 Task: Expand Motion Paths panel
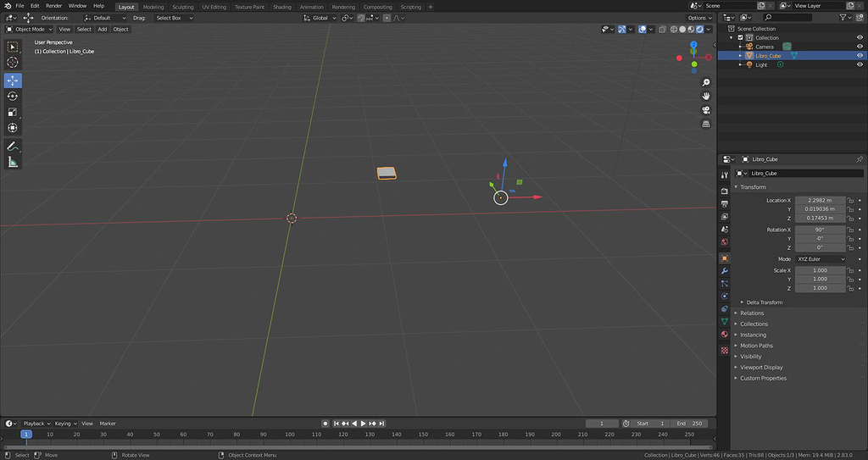click(756, 346)
